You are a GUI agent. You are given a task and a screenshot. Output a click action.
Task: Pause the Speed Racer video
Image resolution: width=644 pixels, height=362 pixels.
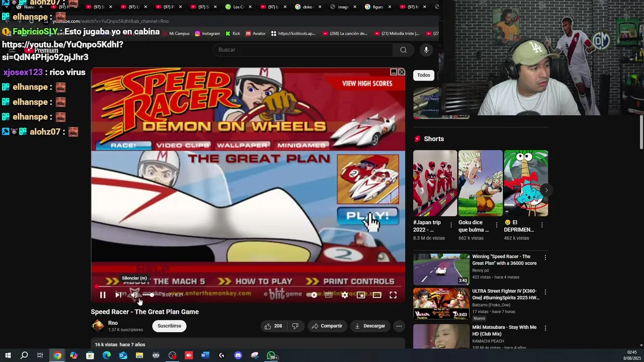[x=103, y=295]
